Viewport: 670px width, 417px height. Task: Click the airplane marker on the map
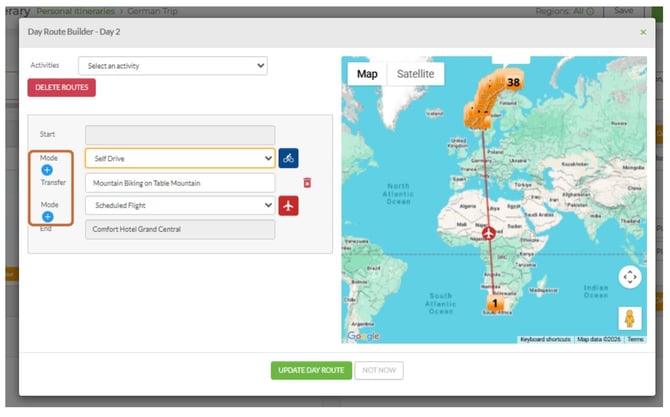pos(489,233)
